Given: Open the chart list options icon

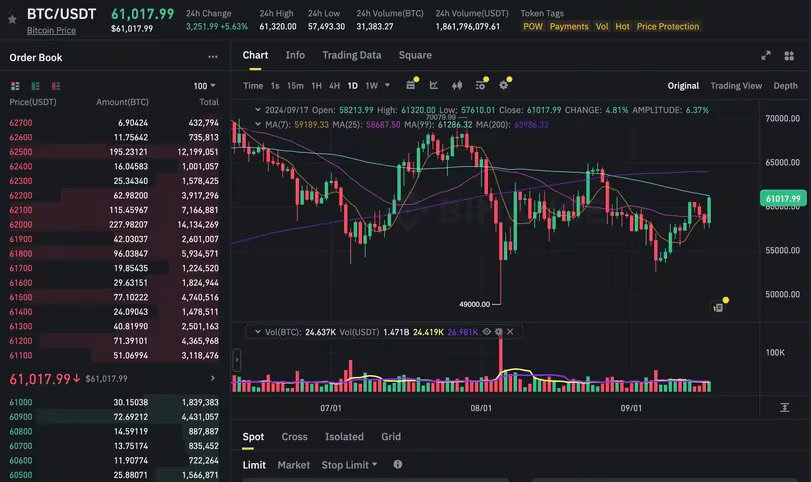Looking at the screenshot, I should 480,85.
